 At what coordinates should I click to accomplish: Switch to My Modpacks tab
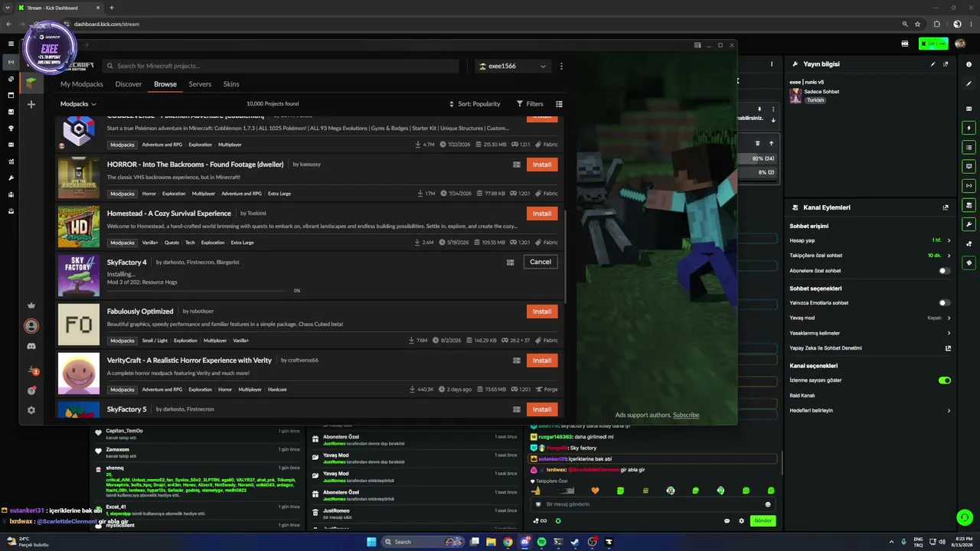[81, 84]
